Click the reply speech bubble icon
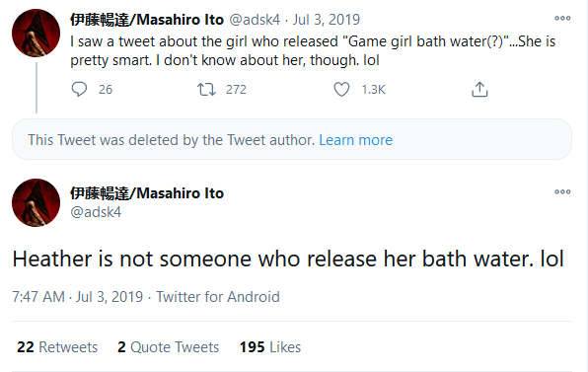Viewport: 588px width, 372px height. 79,89
